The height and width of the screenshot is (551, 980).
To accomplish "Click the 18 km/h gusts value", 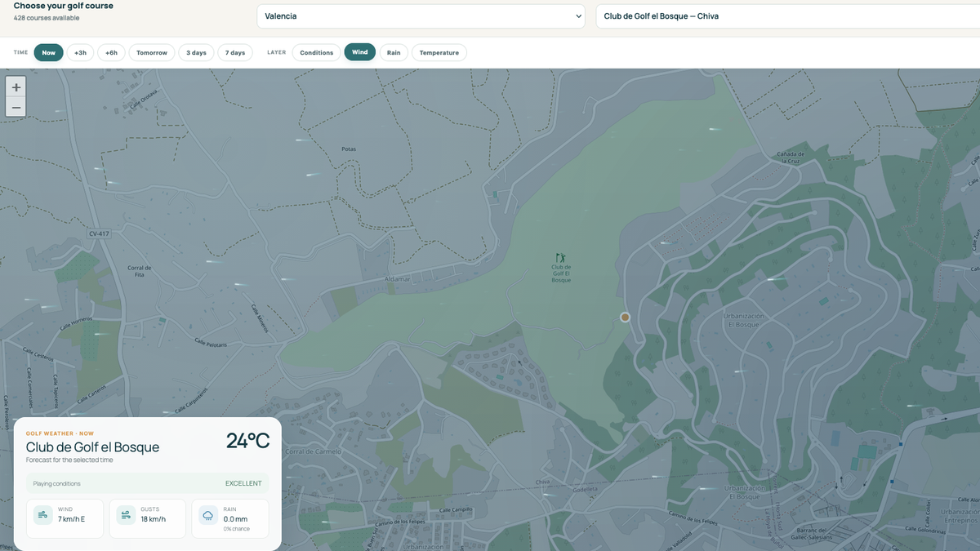I will [154, 519].
